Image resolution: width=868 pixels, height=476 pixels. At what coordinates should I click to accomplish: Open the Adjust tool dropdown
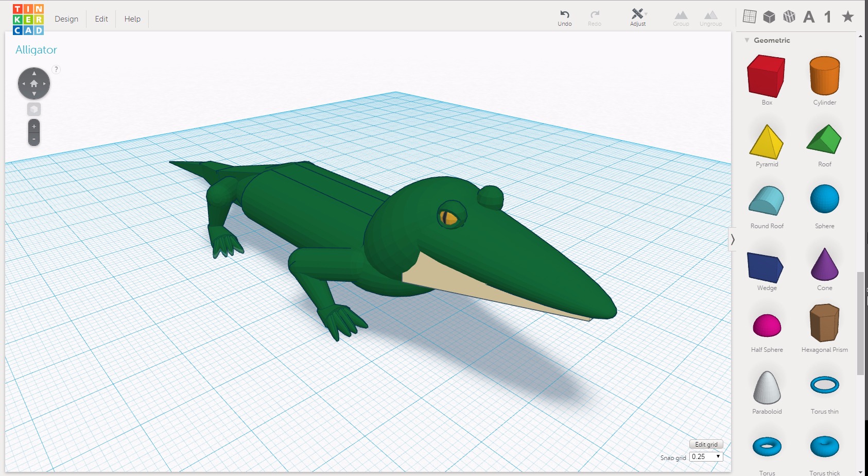pyautogui.click(x=638, y=18)
